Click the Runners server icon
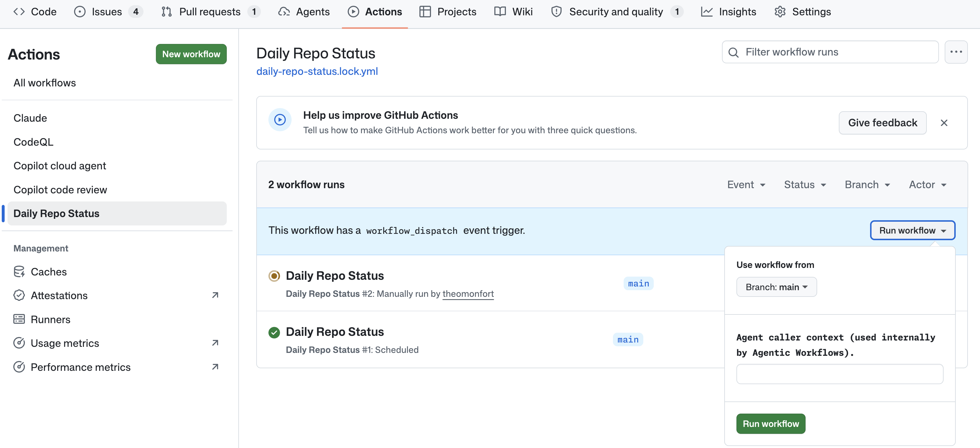The width and height of the screenshot is (980, 448). [19, 319]
